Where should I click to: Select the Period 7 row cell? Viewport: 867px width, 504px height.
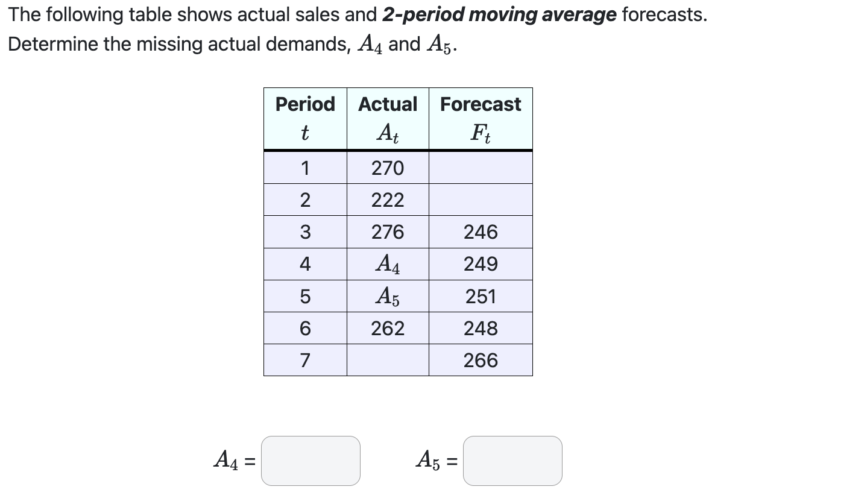(x=304, y=359)
